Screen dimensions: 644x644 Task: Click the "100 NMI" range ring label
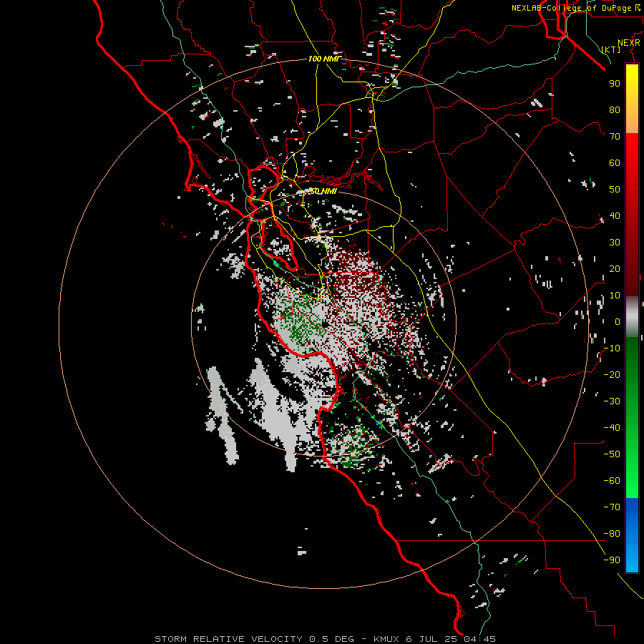click(x=323, y=59)
